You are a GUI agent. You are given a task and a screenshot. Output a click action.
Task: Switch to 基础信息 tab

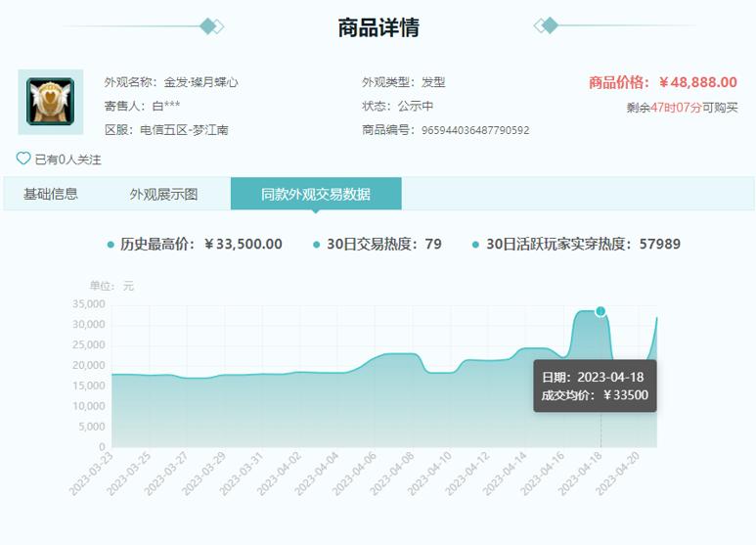pyautogui.click(x=51, y=194)
